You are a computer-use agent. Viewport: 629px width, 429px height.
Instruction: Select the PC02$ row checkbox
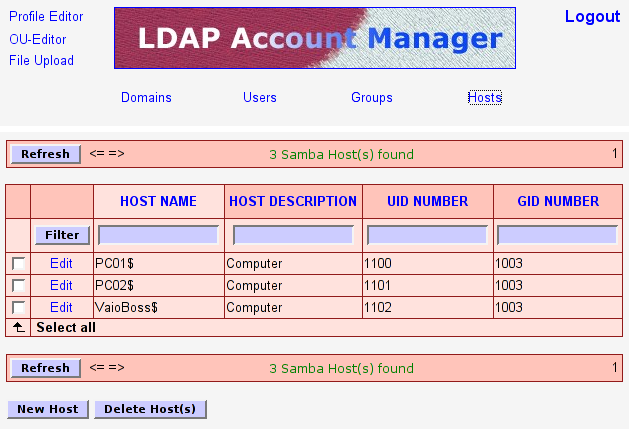click(x=18, y=286)
